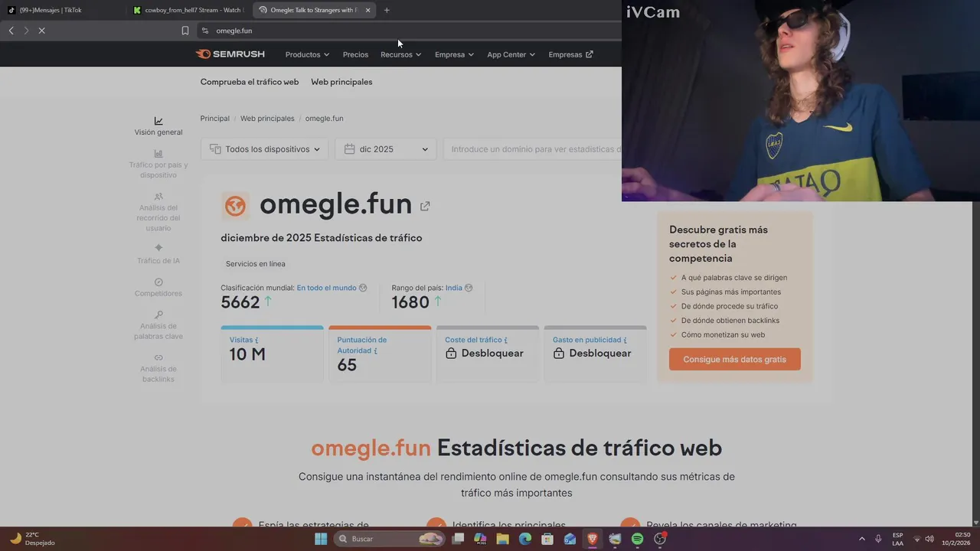This screenshot has width=980, height=551.
Task: Click the Semrush logo
Action: point(230,54)
